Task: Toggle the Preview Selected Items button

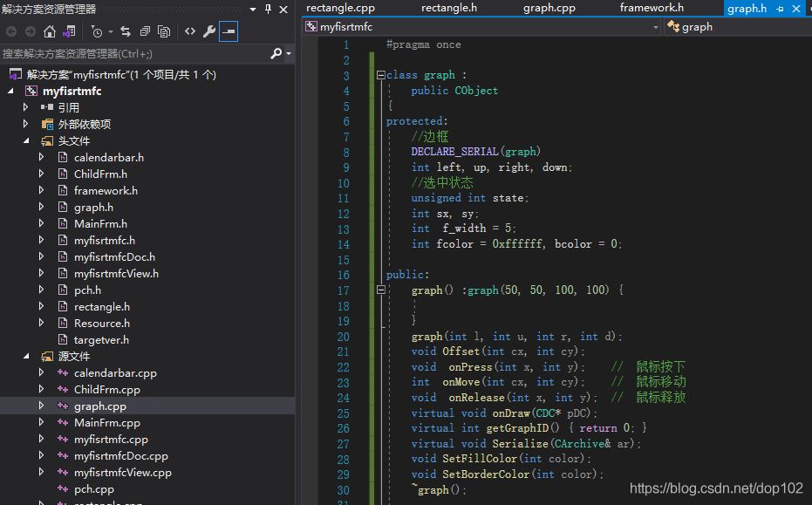Action: click(x=229, y=31)
